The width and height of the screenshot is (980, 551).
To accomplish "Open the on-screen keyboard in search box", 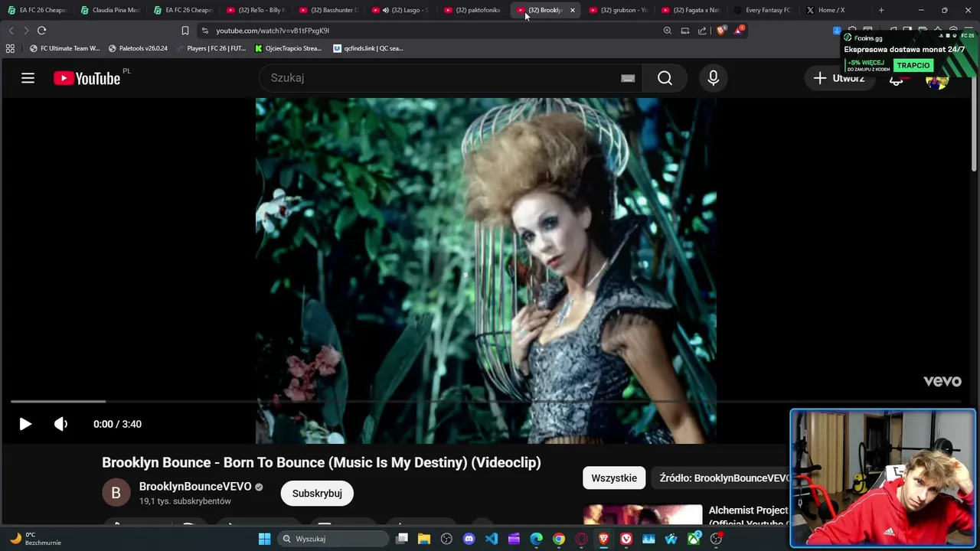I will coord(628,78).
